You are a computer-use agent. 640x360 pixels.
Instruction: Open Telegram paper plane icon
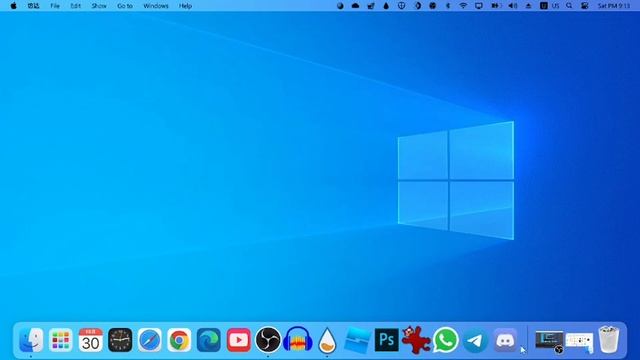click(475, 340)
